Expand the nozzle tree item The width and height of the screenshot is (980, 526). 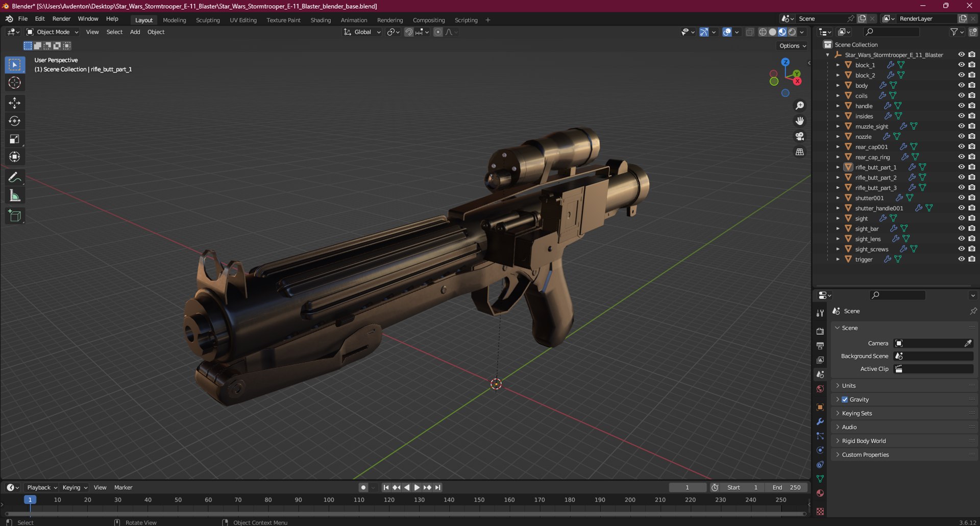[x=838, y=137]
